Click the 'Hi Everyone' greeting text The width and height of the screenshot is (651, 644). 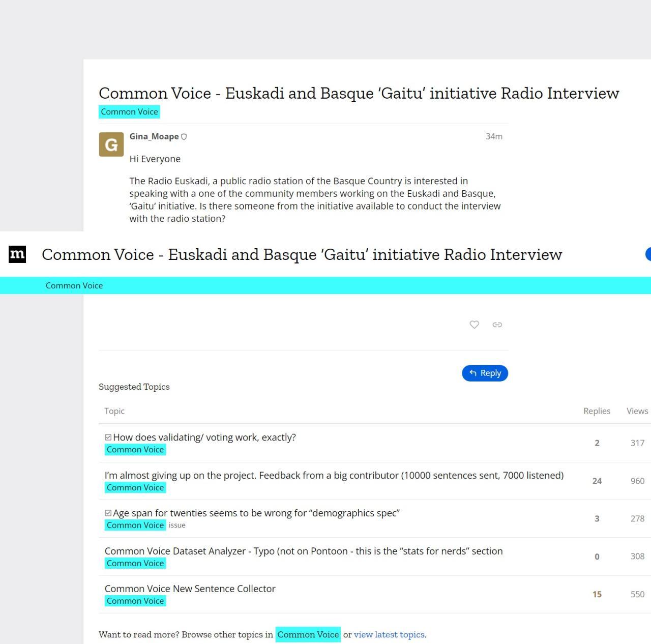click(x=155, y=159)
